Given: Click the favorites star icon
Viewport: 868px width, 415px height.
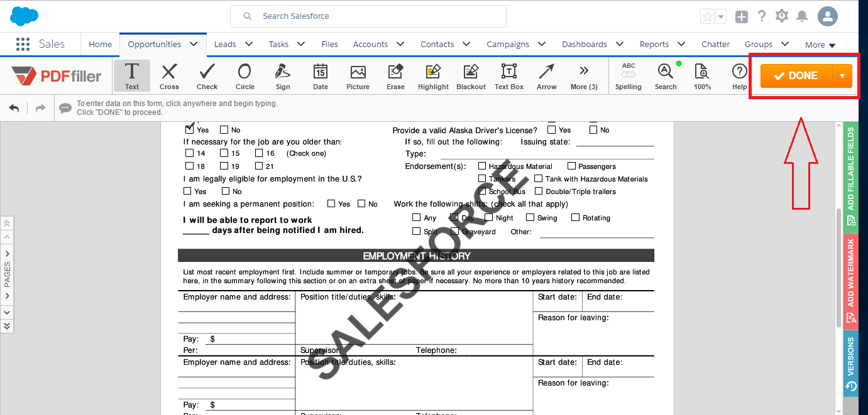Looking at the screenshot, I should tap(708, 17).
